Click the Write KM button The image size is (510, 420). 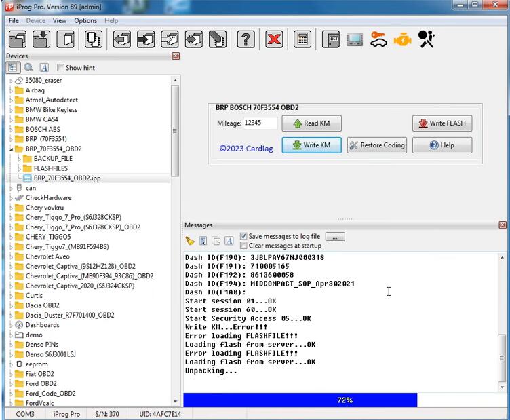(311, 145)
